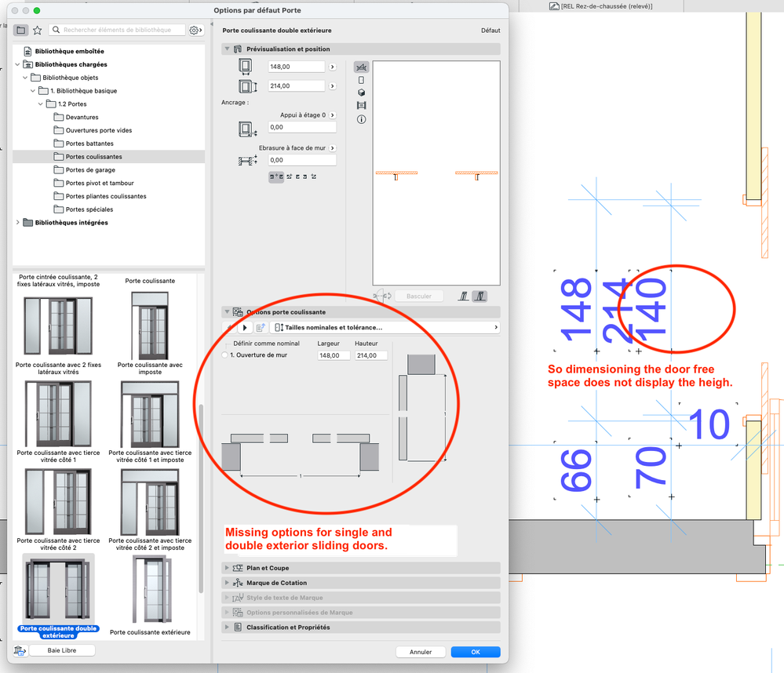The width and height of the screenshot is (784, 673).
Task: Expand Classification et Propriétés section
Action: [227, 627]
